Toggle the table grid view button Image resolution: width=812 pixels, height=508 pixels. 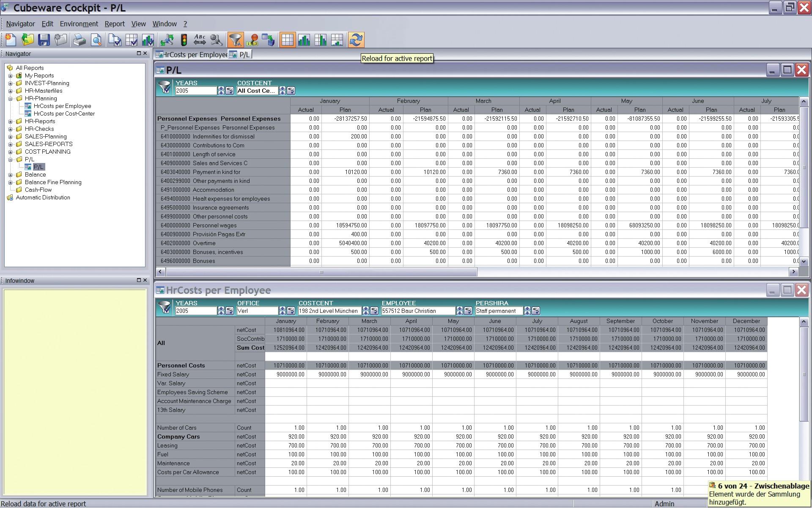(287, 40)
